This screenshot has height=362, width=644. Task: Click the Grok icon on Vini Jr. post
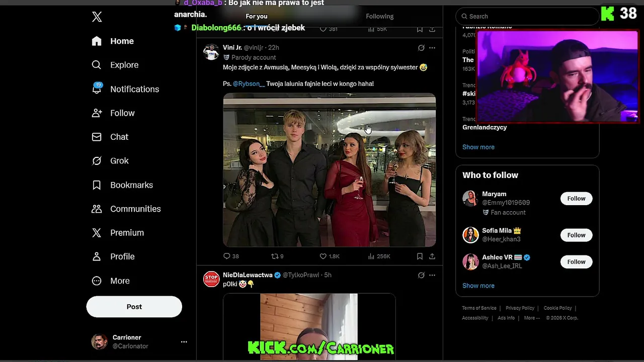421,48
